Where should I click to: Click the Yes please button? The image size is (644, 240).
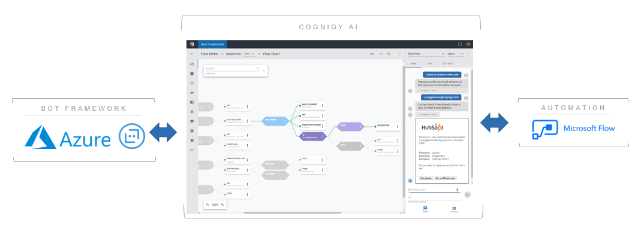click(426, 178)
